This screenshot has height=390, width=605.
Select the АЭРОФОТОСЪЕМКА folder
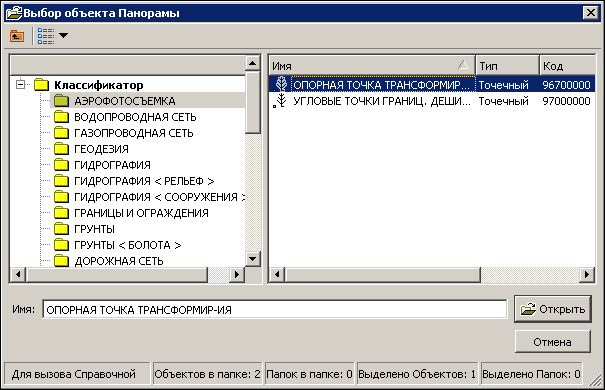pyautogui.click(x=125, y=101)
